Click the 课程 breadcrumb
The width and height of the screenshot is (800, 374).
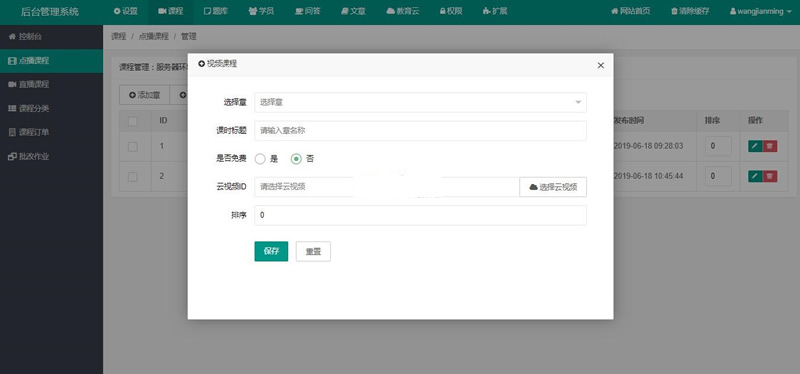(x=118, y=36)
